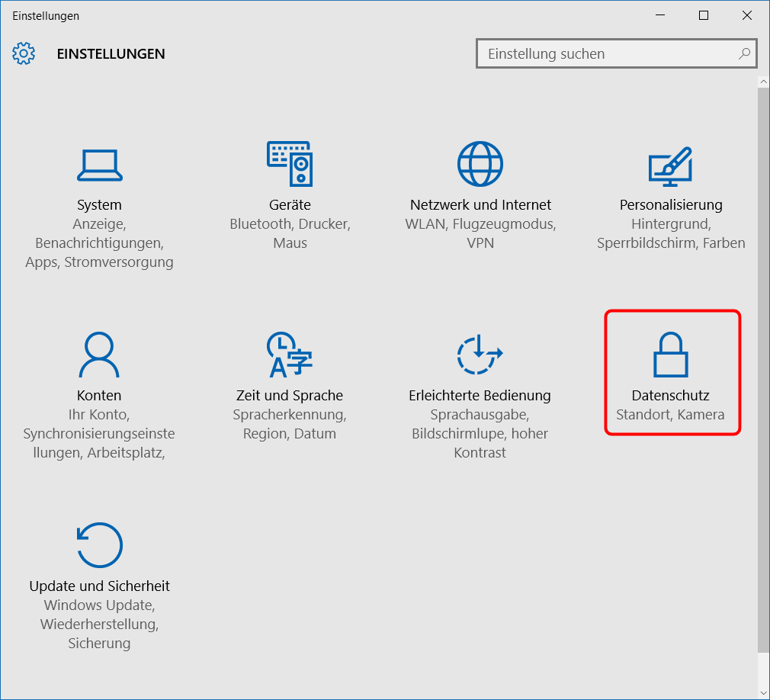Click the vertical scrollbar thumb
770x700 pixels.
(x=763, y=366)
